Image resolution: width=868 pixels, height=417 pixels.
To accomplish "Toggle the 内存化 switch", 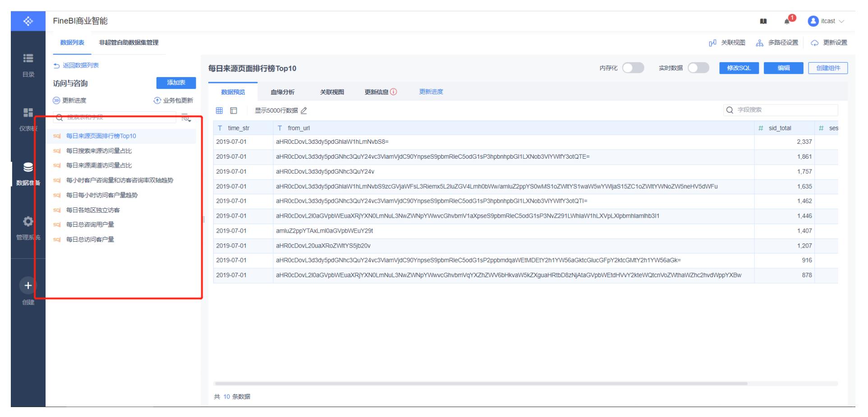I will [633, 68].
